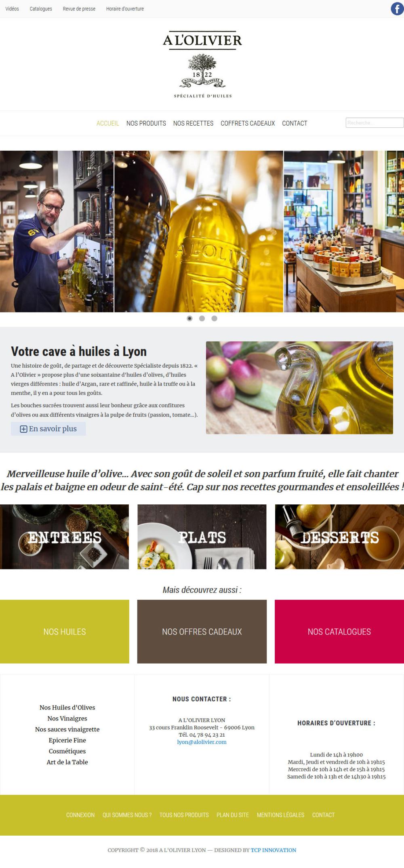Screen dimensions: 404x868
Task: Open the Horaire d'ouverture top link
Action: 125,8
